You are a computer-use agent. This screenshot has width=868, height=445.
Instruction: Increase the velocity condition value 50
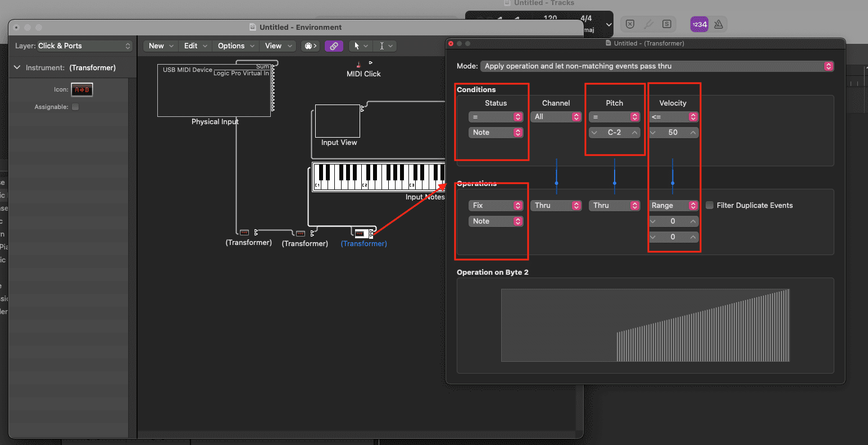coord(693,133)
